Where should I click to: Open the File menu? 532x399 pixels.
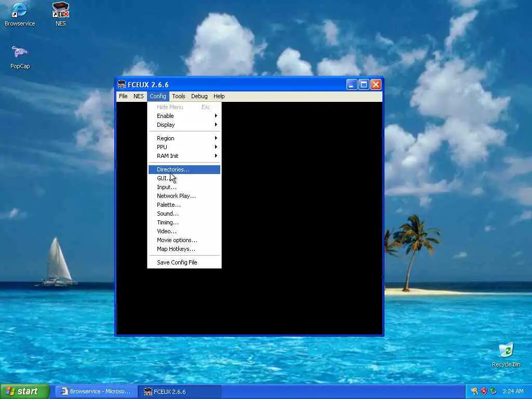click(123, 96)
